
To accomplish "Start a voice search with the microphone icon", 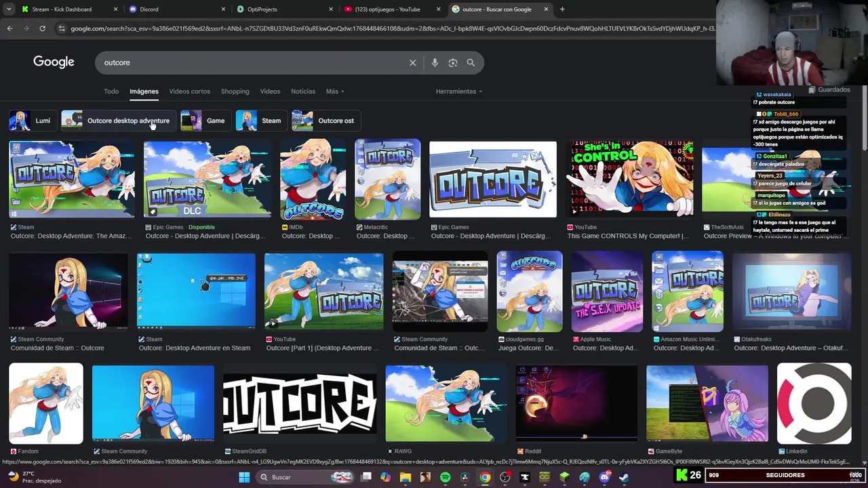I will coord(435,62).
